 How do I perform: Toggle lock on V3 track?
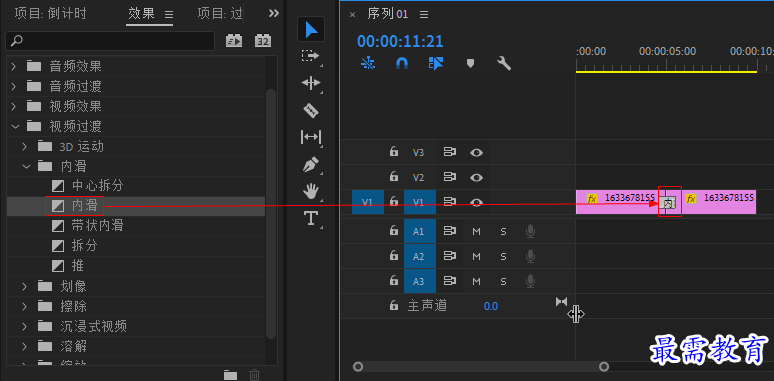(394, 152)
